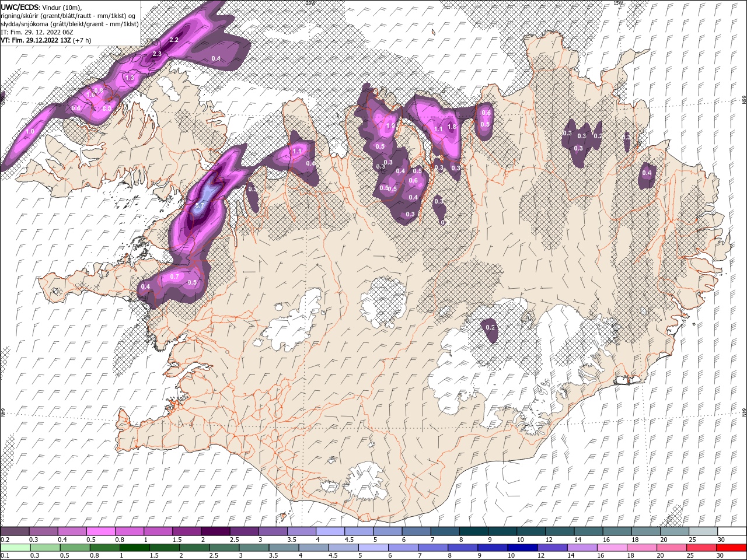
Task: Pick the 14 swatch in the upper legend row
Action: coord(588,531)
